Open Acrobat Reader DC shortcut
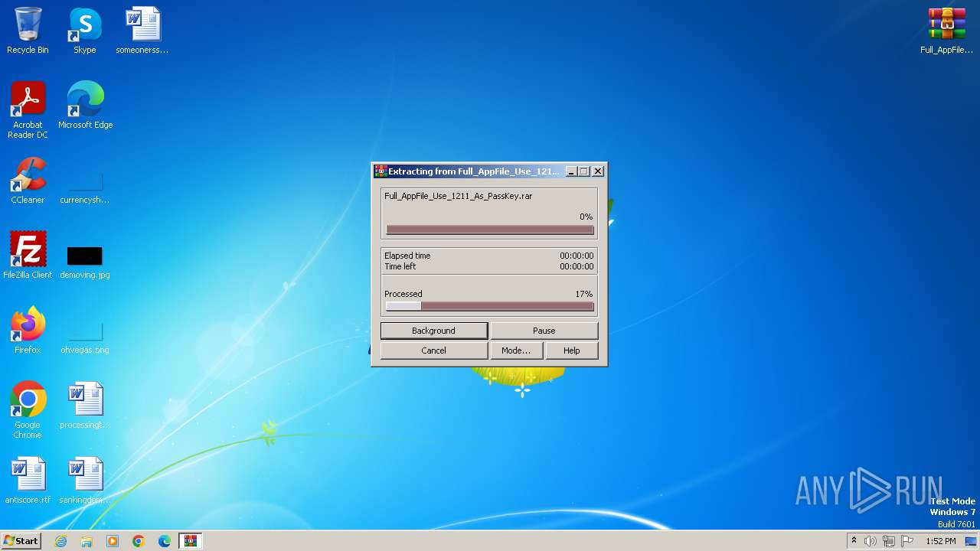The height and width of the screenshot is (551, 980). (x=28, y=110)
